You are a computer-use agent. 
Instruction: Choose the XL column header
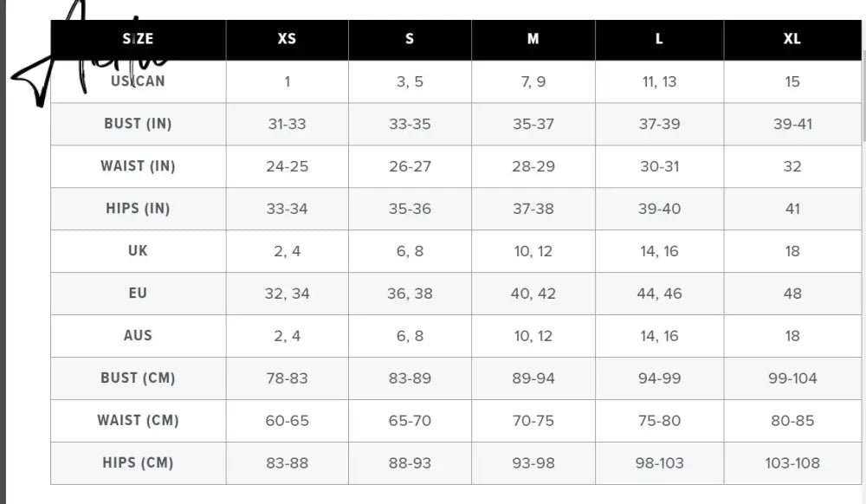[x=792, y=39]
